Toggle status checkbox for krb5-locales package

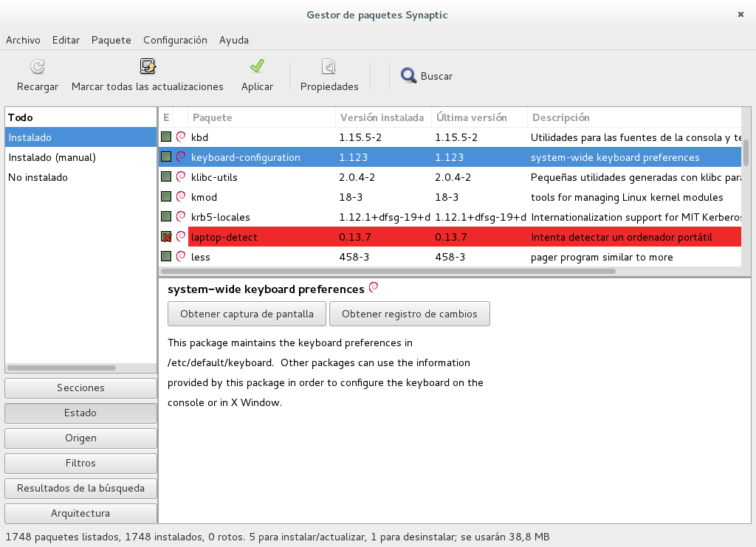coord(166,217)
